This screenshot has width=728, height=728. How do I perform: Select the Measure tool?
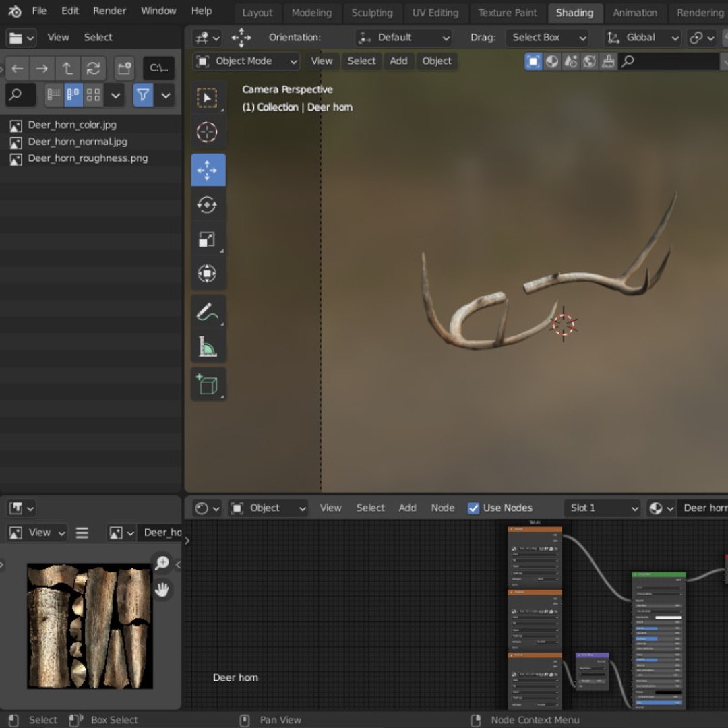(207, 346)
